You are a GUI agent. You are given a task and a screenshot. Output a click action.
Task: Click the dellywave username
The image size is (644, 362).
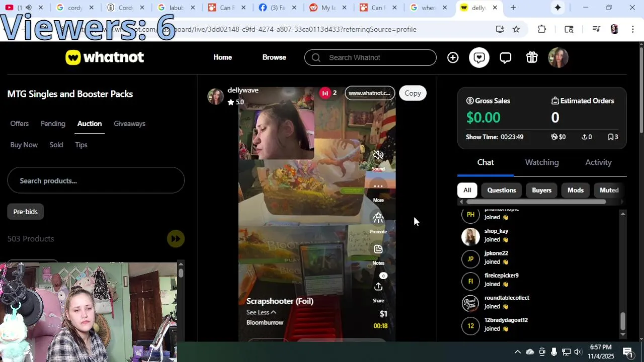243,90
